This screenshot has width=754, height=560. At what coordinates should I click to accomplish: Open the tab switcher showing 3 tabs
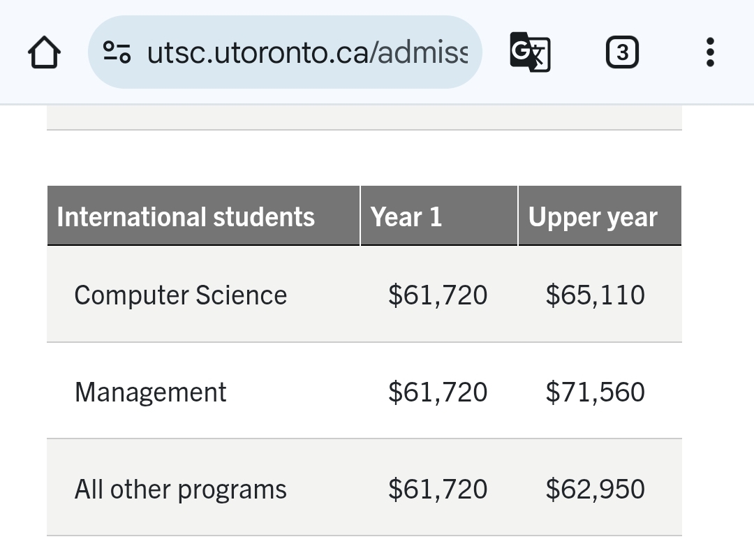pyautogui.click(x=622, y=52)
